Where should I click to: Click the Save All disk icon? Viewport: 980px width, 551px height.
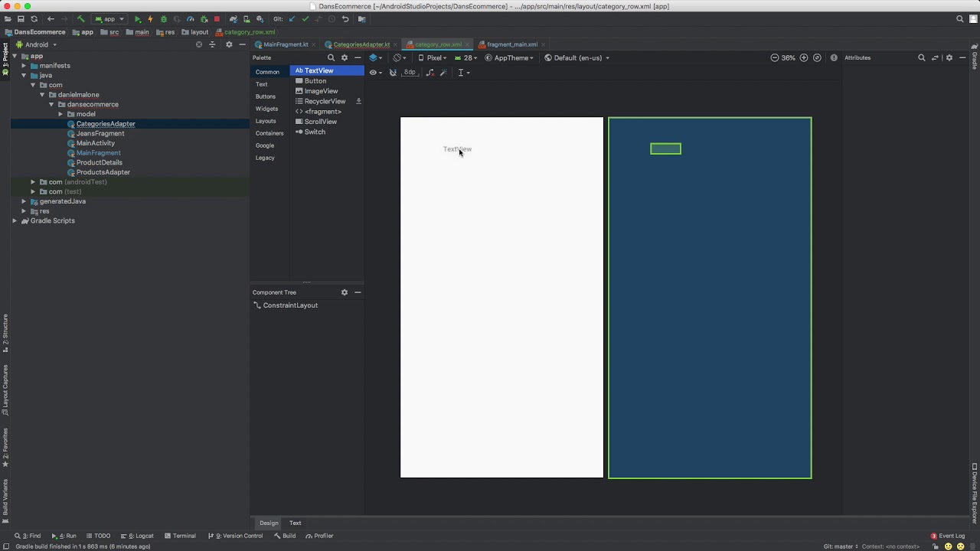click(x=21, y=19)
